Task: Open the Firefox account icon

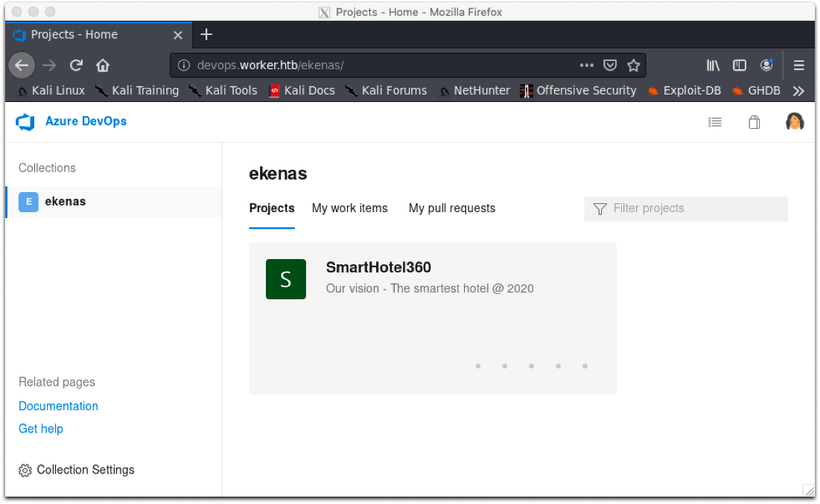Action: 766,65
